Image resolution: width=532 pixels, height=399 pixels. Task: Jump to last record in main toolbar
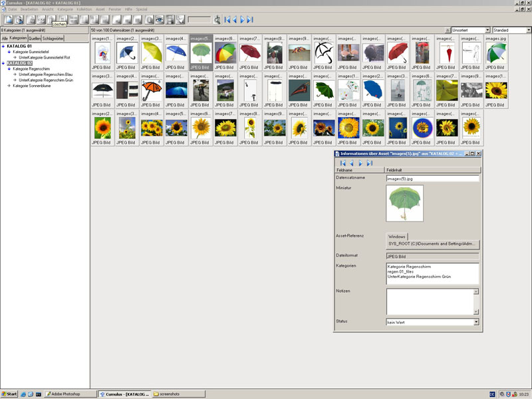click(x=250, y=20)
